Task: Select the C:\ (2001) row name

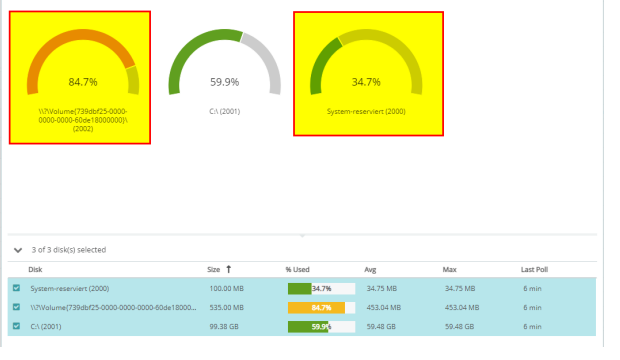Action: click(x=46, y=326)
